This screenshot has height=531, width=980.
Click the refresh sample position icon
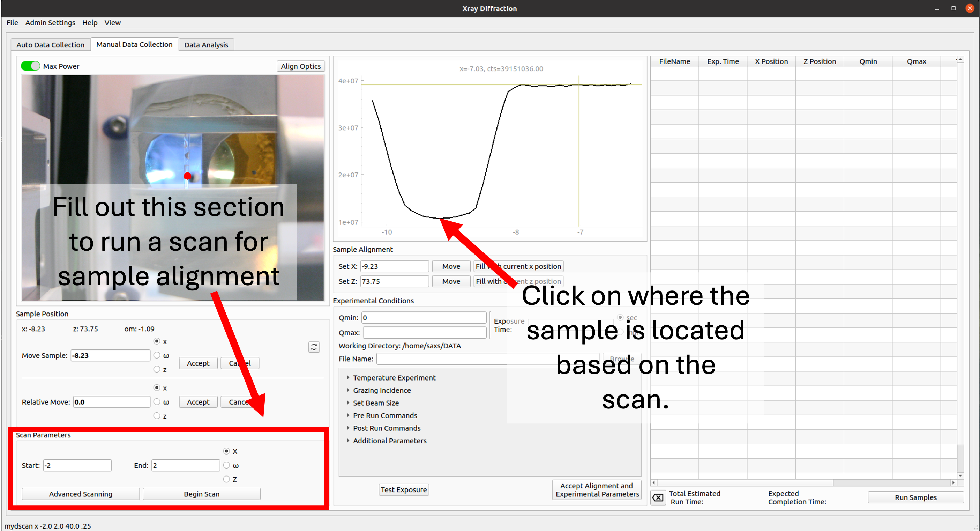click(x=314, y=347)
